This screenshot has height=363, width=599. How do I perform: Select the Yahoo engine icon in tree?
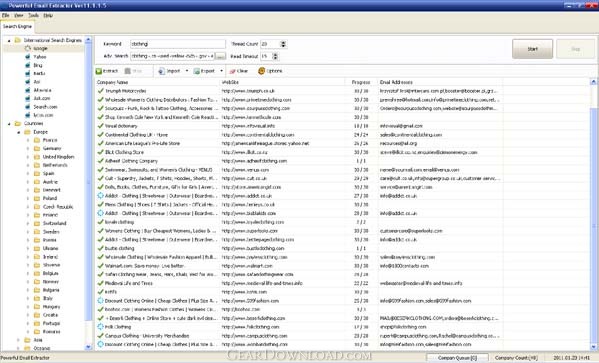28,57
